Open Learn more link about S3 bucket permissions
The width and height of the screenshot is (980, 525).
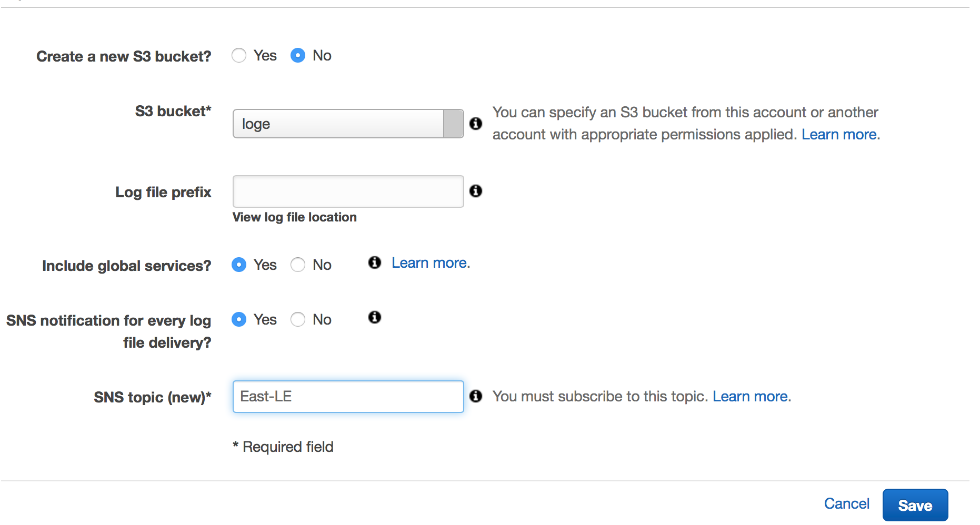839,135
